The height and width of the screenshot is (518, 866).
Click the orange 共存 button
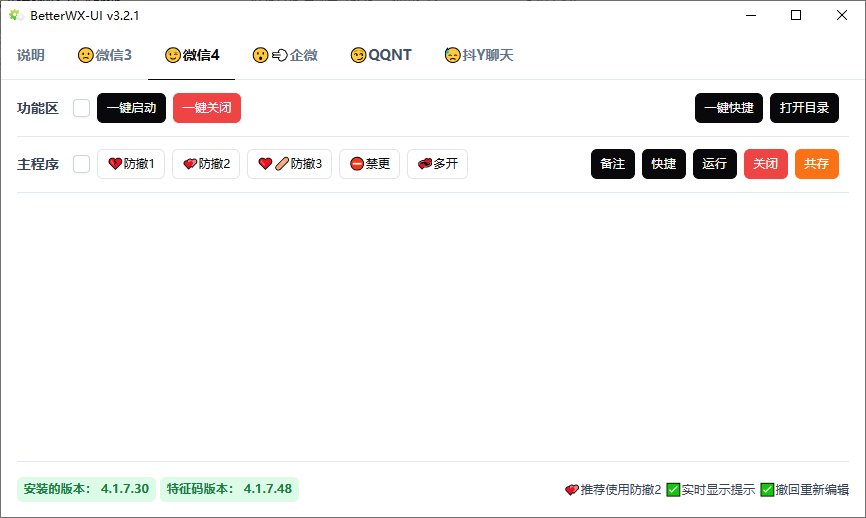coord(816,164)
